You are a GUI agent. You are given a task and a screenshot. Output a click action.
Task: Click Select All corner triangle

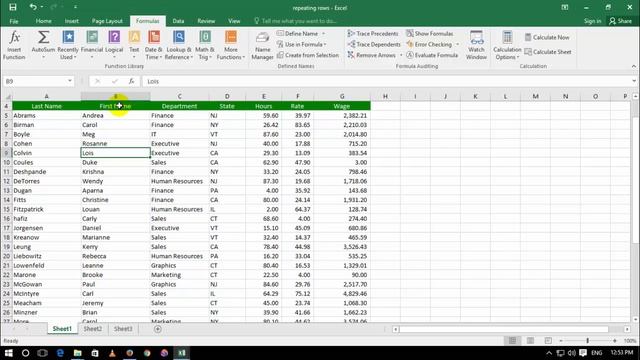point(8,97)
